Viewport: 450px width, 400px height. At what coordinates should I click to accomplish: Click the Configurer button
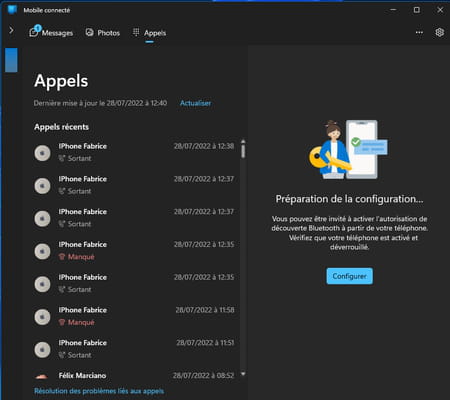[349, 276]
